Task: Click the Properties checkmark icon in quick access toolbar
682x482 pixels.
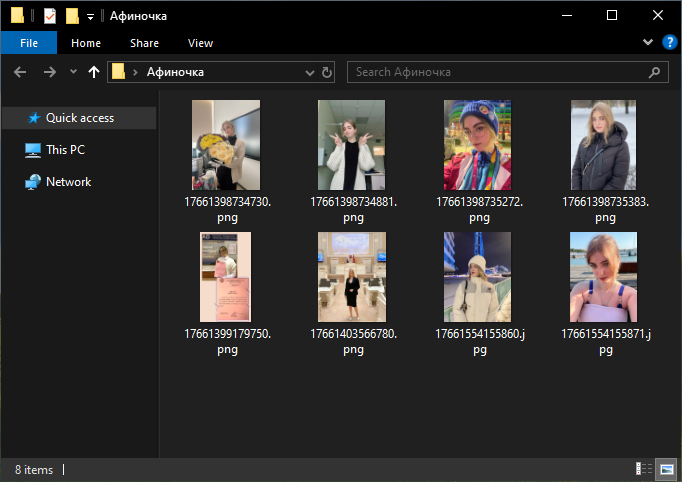Action: click(x=50, y=16)
